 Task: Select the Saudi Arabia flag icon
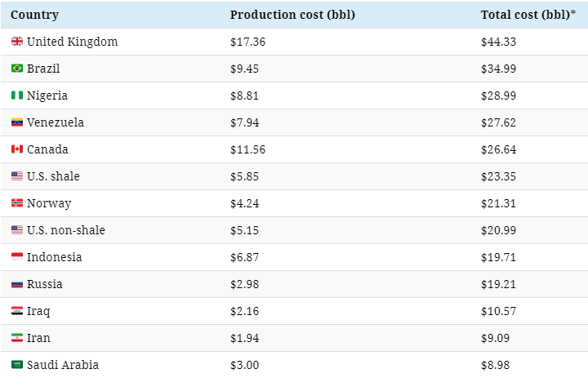click(17, 364)
